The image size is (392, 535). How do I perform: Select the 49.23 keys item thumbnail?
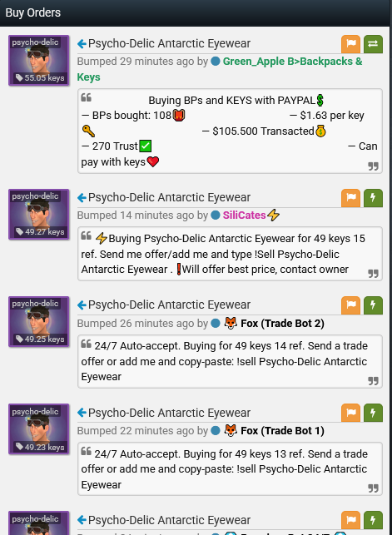click(39, 429)
